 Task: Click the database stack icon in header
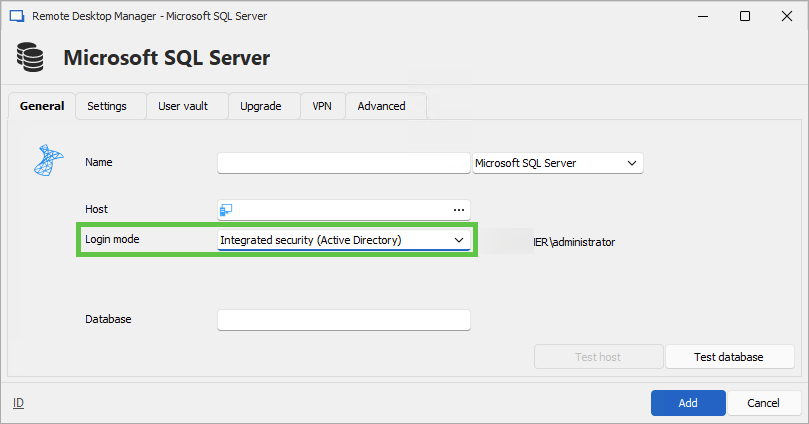30,57
